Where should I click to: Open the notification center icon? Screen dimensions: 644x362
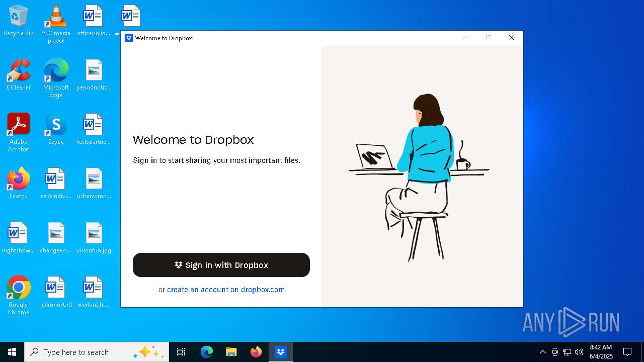627,352
